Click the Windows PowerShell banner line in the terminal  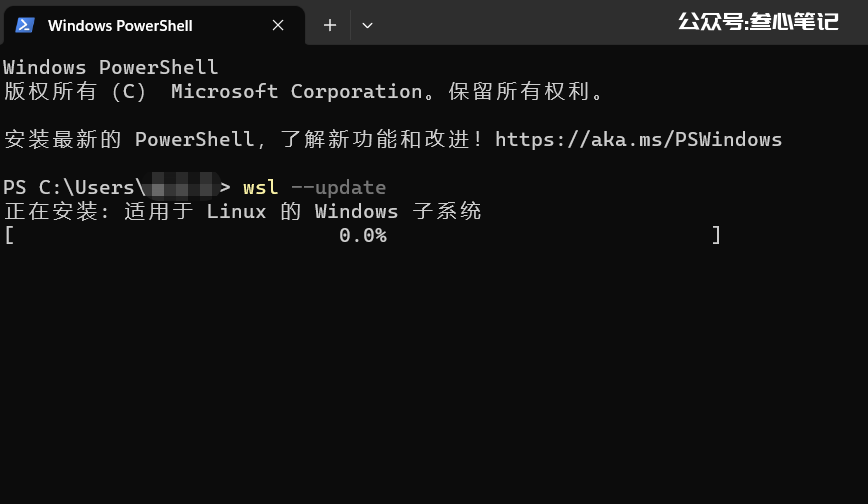(x=111, y=67)
